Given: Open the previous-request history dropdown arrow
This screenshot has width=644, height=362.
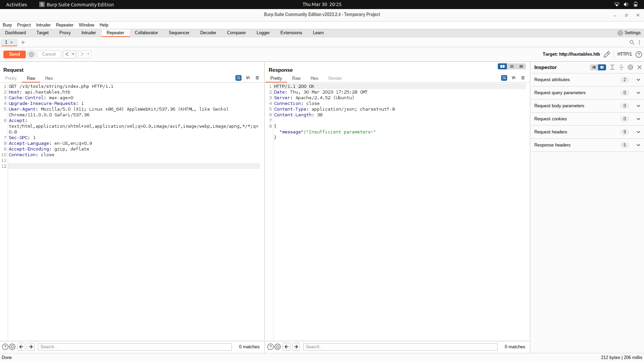Looking at the screenshot, I should pos(73,54).
